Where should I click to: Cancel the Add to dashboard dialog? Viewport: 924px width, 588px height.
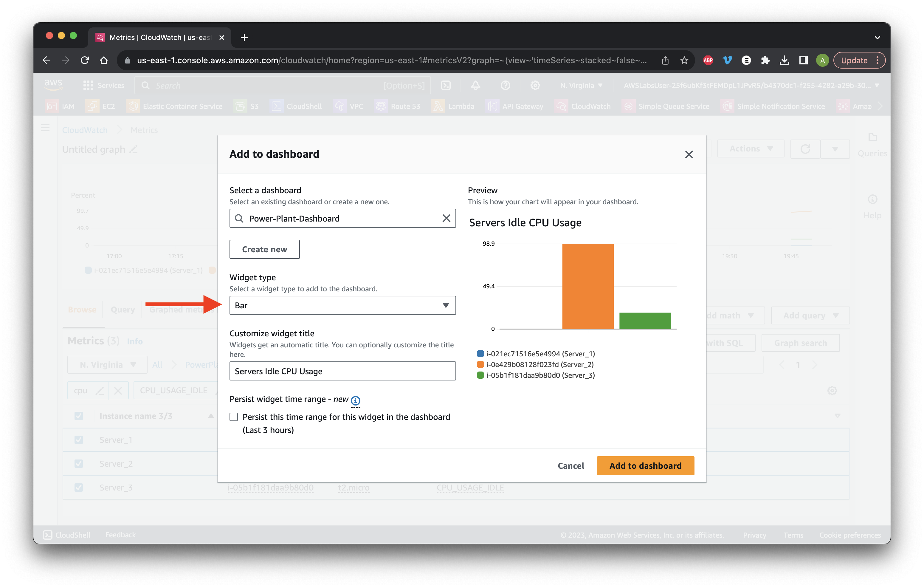[x=570, y=465]
